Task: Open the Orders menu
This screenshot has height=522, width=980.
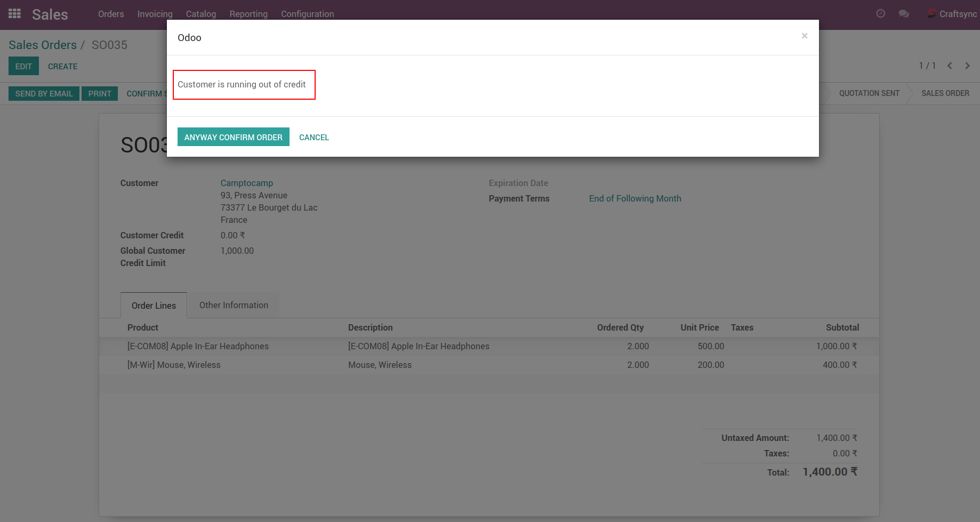Action: 111,14
